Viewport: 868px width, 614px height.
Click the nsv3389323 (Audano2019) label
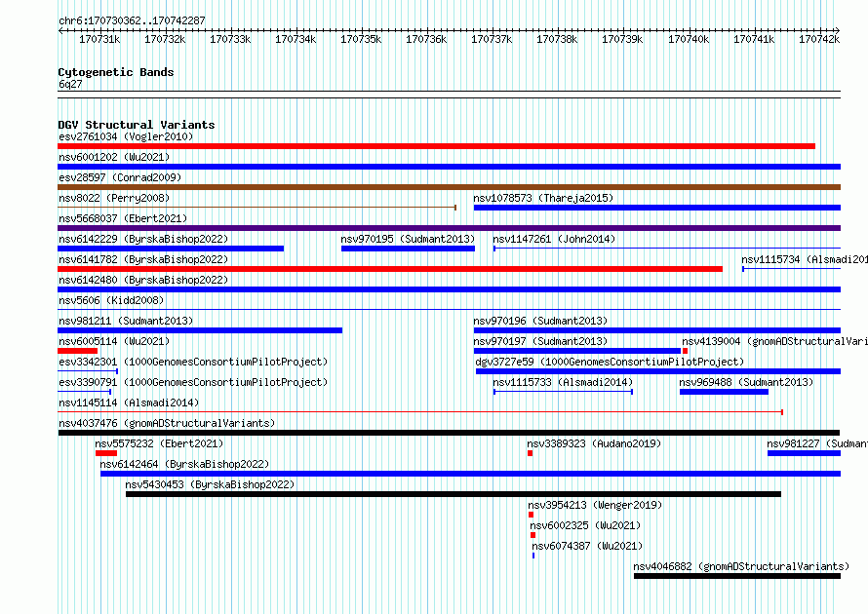[x=594, y=443]
